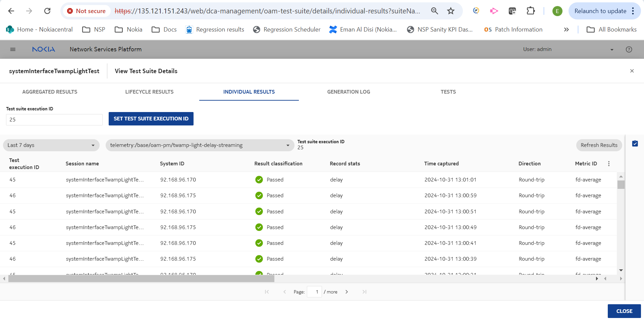Go to next results page arrow
The image size is (644, 320).
(x=346, y=292)
